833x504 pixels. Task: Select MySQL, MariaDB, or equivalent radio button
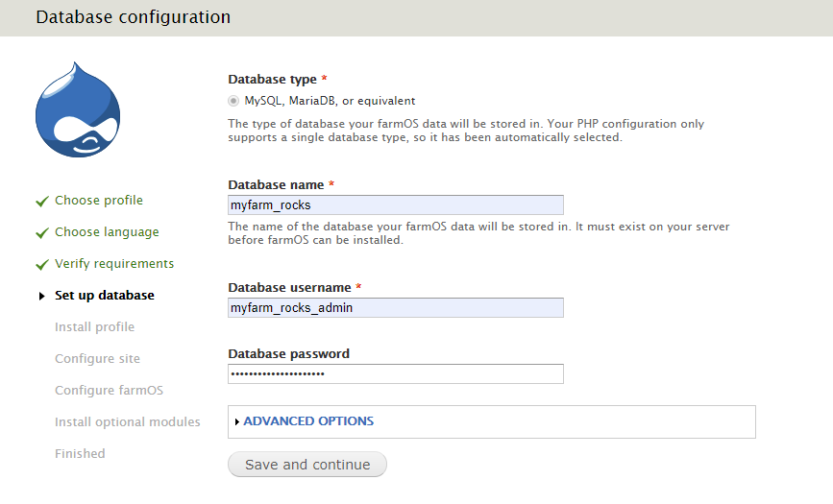pos(233,101)
